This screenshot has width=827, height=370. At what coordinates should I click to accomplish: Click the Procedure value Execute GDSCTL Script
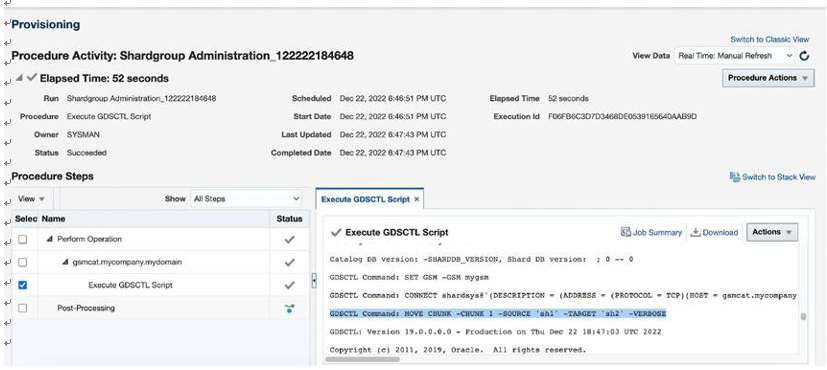click(x=109, y=116)
